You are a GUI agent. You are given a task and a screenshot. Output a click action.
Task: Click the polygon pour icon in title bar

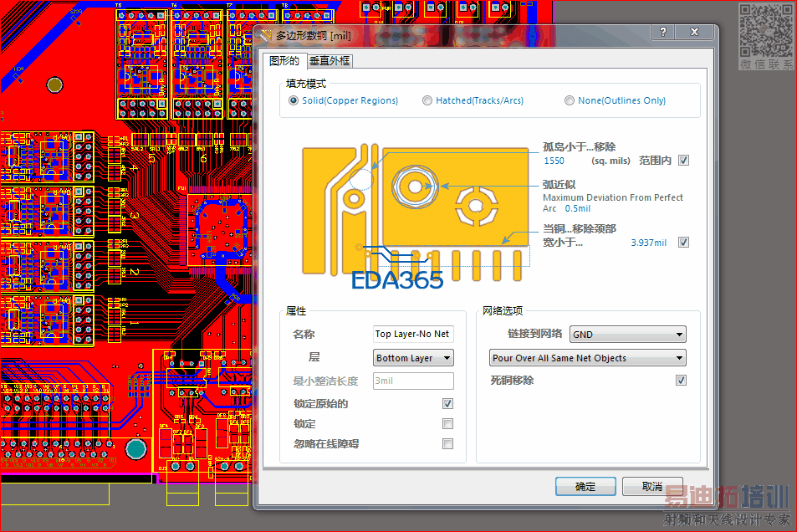click(x=266, y=36)
